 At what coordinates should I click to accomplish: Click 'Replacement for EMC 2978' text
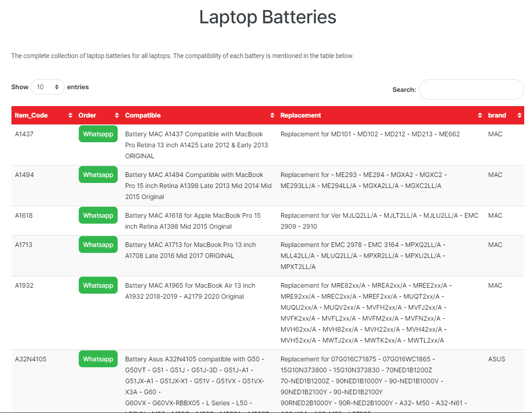click(363, 256)
